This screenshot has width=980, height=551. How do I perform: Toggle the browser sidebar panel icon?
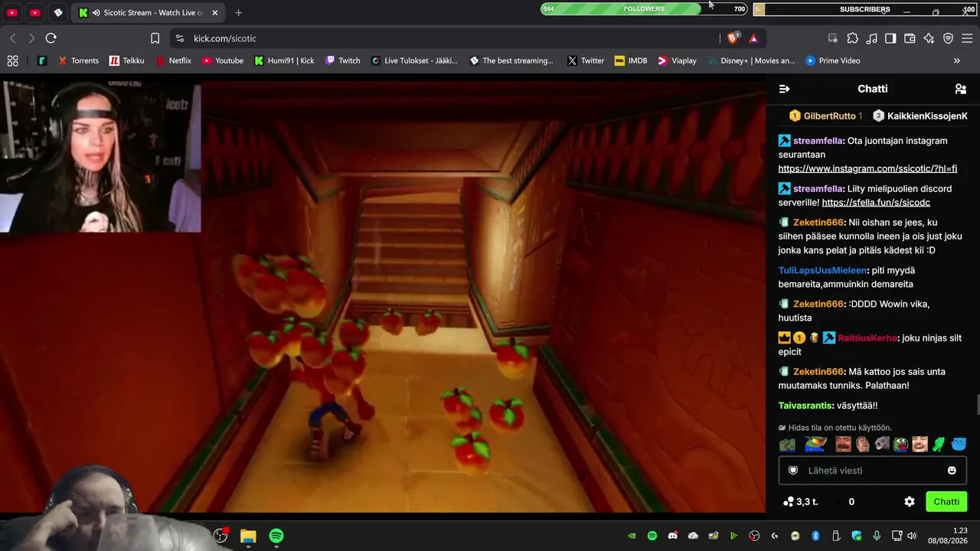click(x=890, y=38)
